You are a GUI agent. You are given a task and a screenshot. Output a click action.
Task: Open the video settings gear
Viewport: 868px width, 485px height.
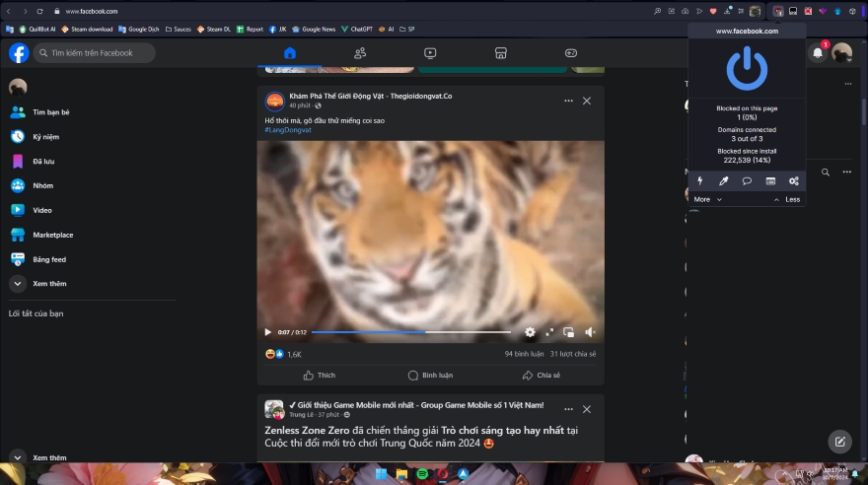point(530,332)
